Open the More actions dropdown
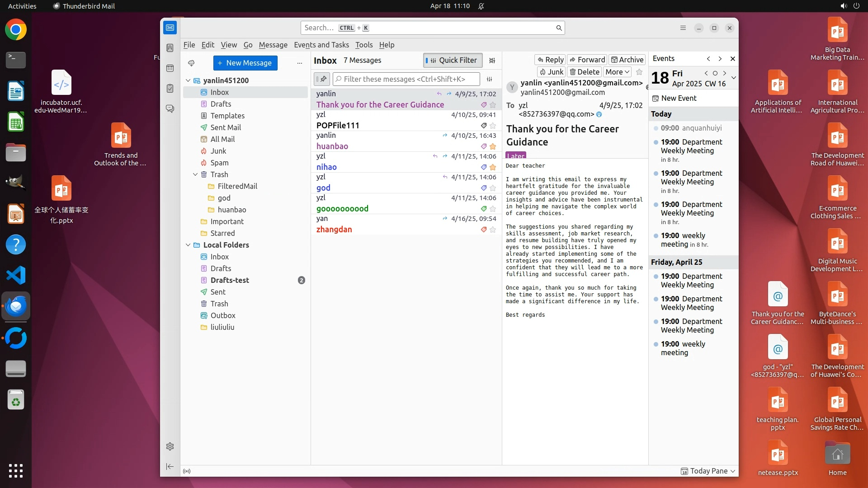 (617, 72)
